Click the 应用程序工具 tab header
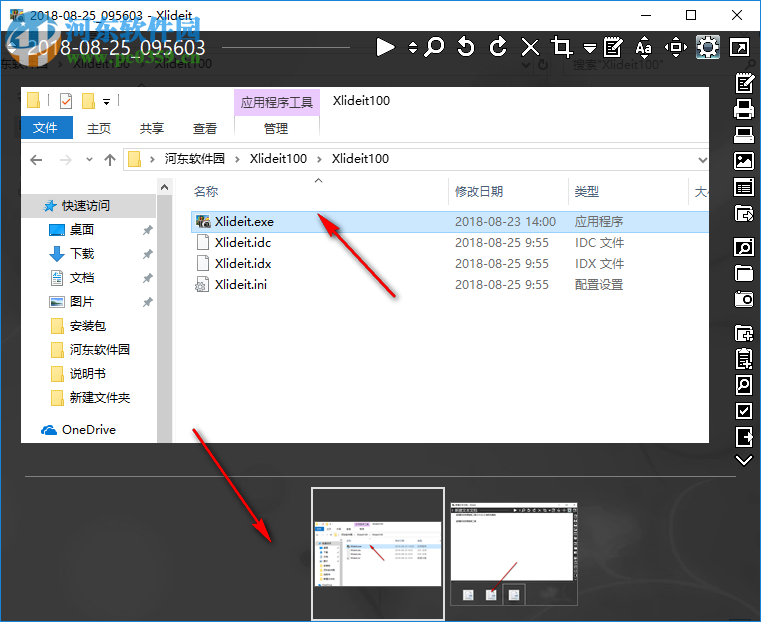Screen dimensions: 761x622 click(x=277, y=102)
